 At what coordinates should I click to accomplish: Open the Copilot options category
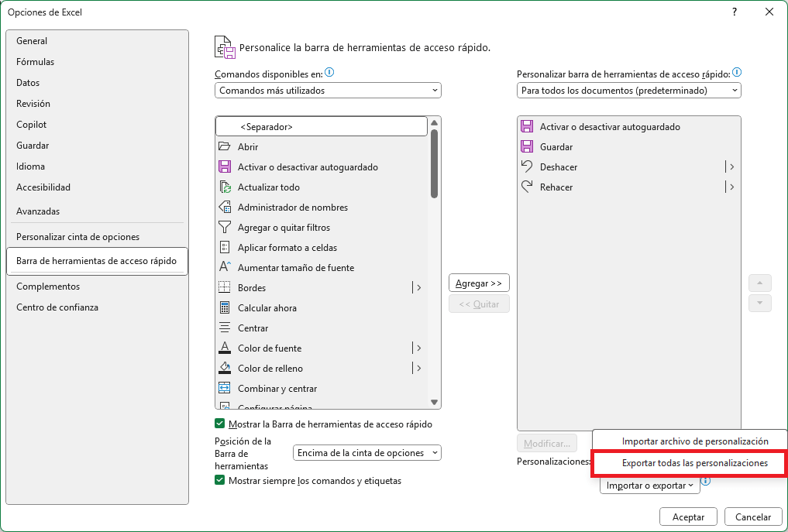[97, 125]
